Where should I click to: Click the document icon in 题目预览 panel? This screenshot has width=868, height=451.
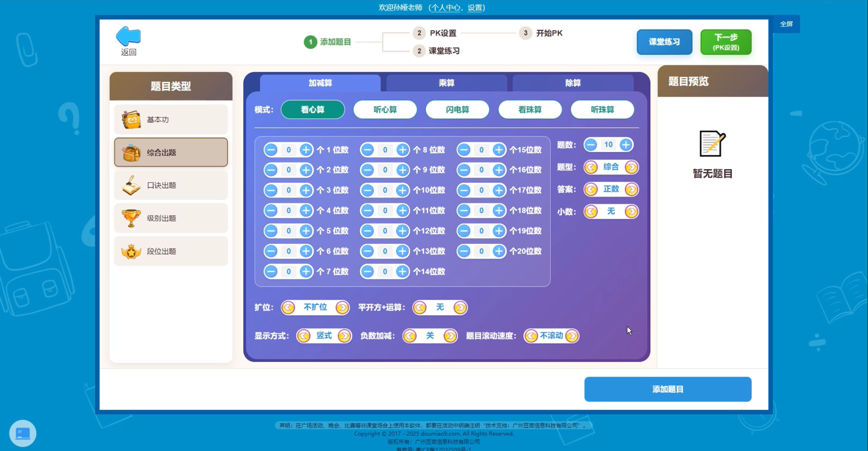click(712, 143)
